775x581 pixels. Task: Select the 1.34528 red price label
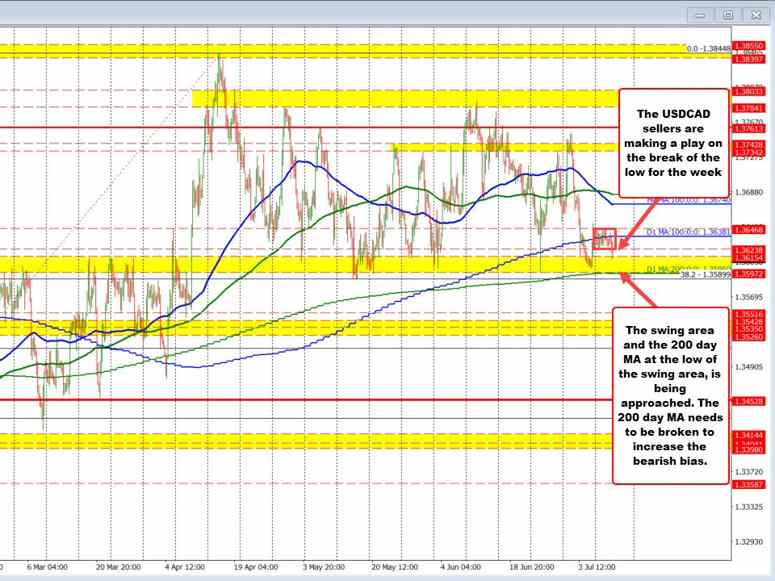tap(749, 401)
